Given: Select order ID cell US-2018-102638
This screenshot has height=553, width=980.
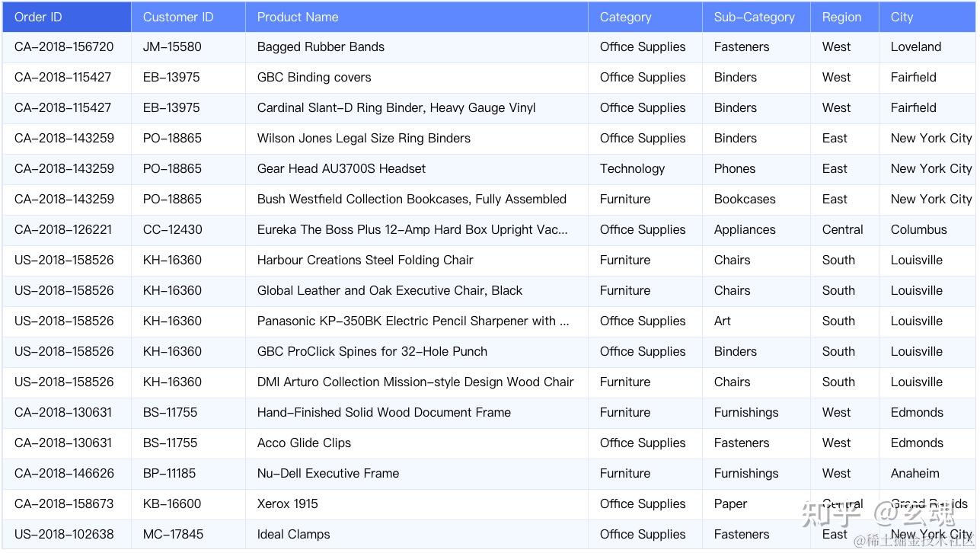Looking at the screenshot, I should 64,535.
